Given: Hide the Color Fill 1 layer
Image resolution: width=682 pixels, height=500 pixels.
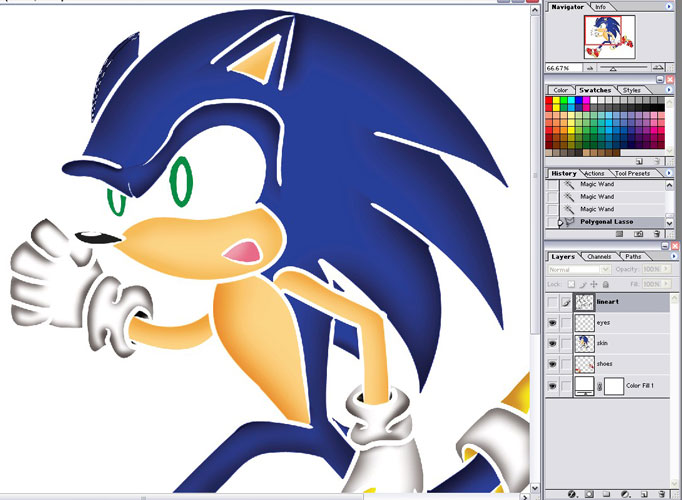Looking at the screenshot, I should [552, 386].
